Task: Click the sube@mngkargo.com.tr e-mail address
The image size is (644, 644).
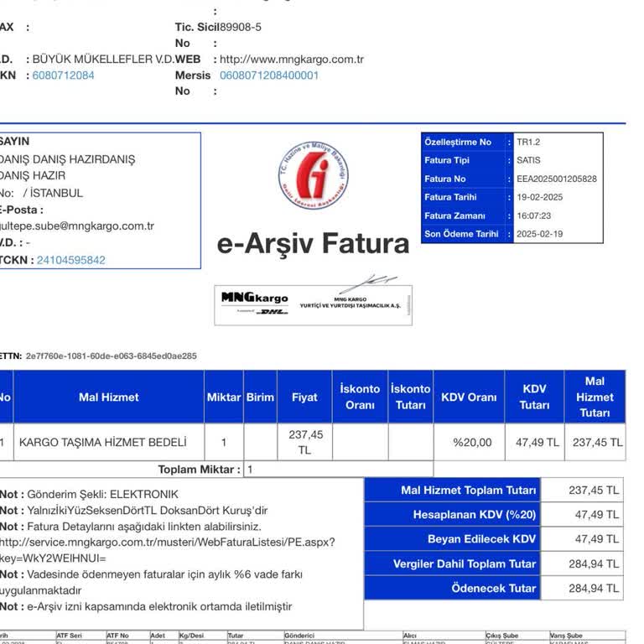Action: click(x=77, y=226)
